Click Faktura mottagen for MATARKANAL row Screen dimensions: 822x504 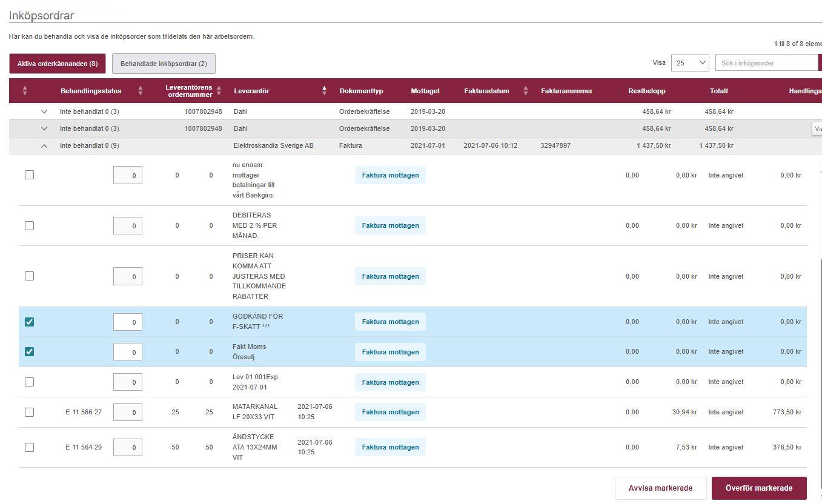click(390, 412)
